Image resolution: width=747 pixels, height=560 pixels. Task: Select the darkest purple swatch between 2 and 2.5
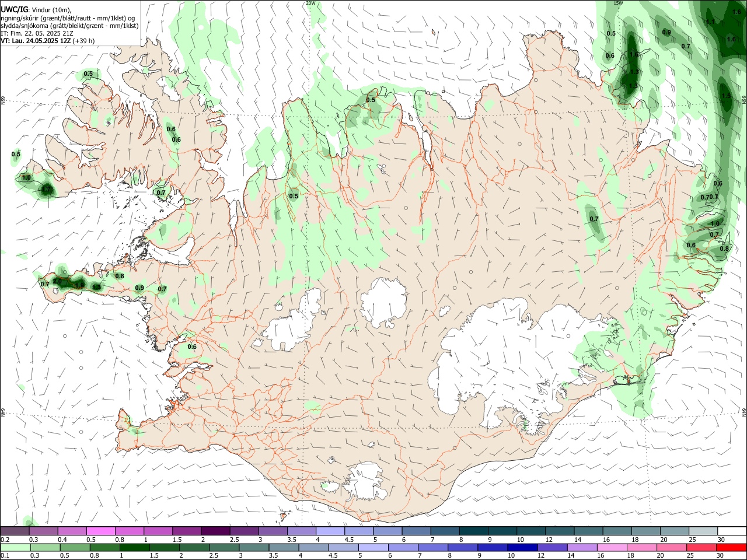215,531
